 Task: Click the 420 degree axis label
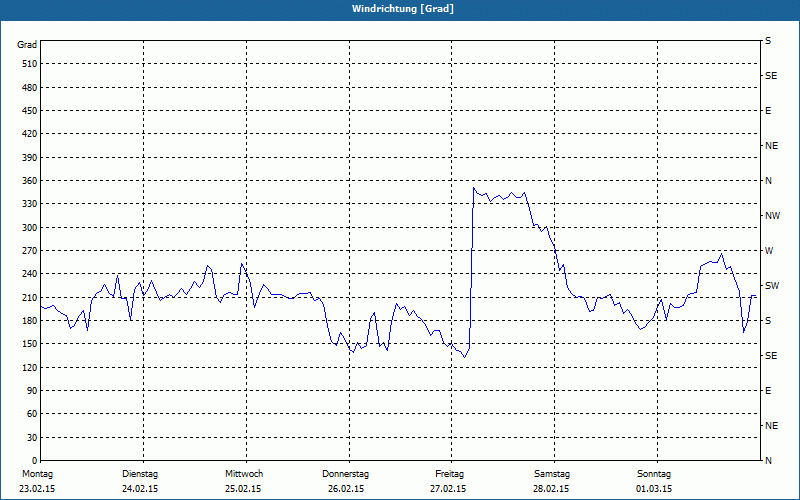pos(30,134)
